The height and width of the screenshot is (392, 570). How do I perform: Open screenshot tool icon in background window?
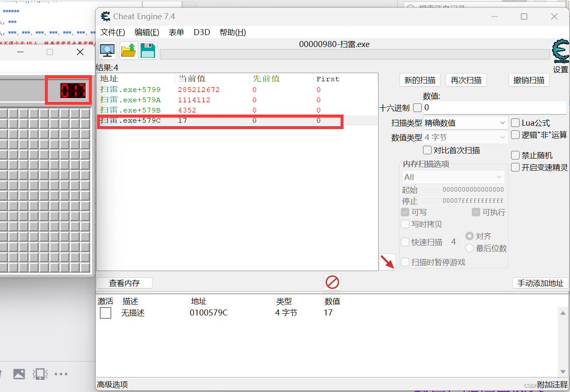pos(40,374)
